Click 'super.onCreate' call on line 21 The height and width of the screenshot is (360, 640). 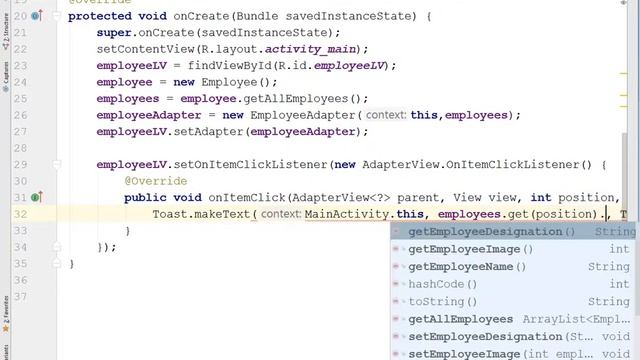coord(142,33)
